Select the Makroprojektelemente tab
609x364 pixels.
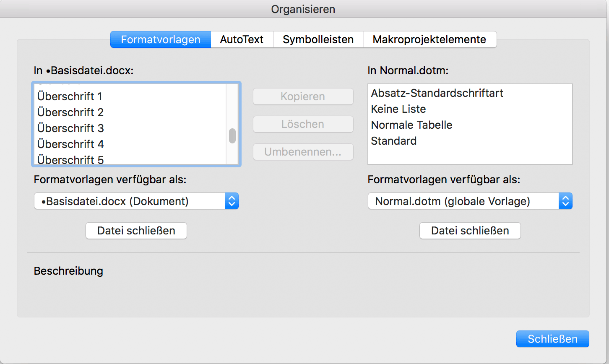(x=429, y=39)
